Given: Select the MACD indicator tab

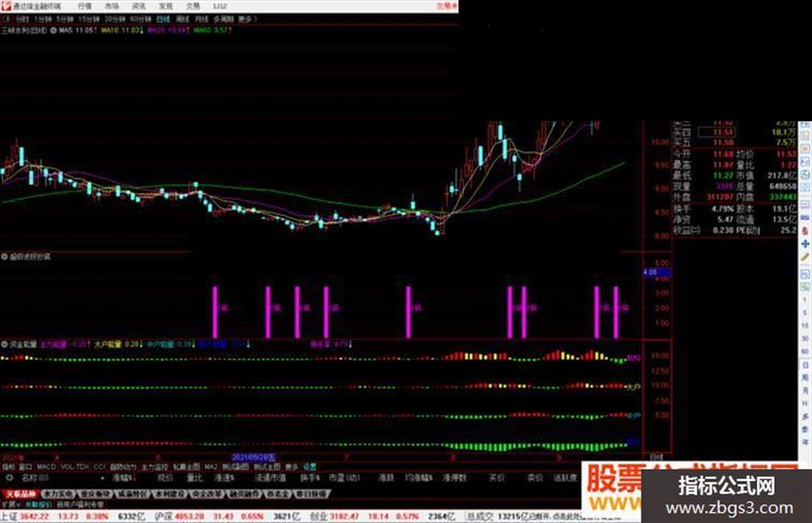Looking at the screenshot, I should pyautogui.click(x=46, y=466).
